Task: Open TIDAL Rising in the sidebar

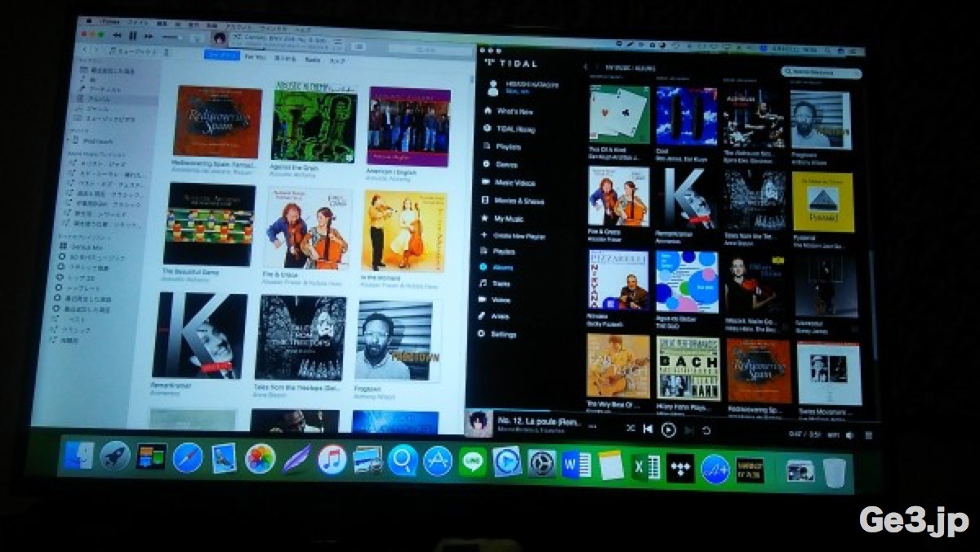Action: coord(515,129)
